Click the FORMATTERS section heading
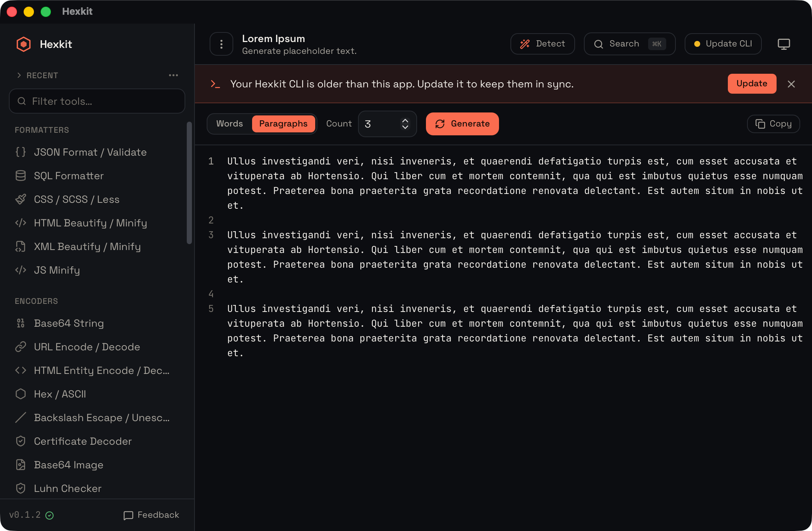Screen dimensions: 812x531 42,130
